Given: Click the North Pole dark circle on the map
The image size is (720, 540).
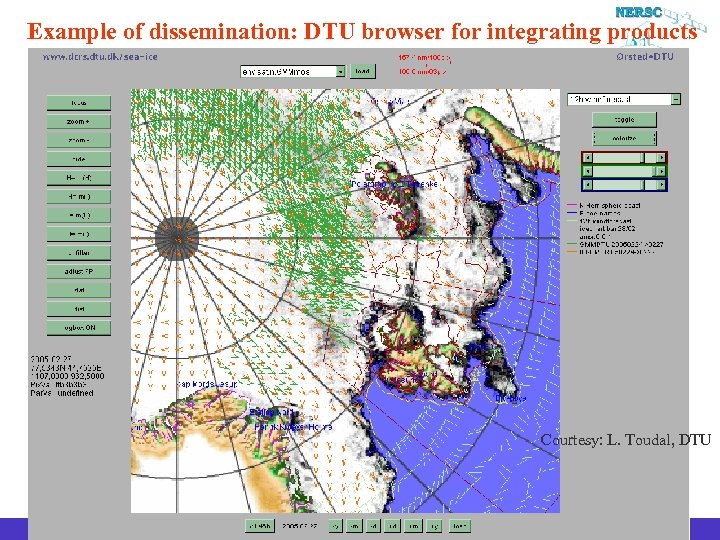Looking at the screenshot, I should [177, 238].
